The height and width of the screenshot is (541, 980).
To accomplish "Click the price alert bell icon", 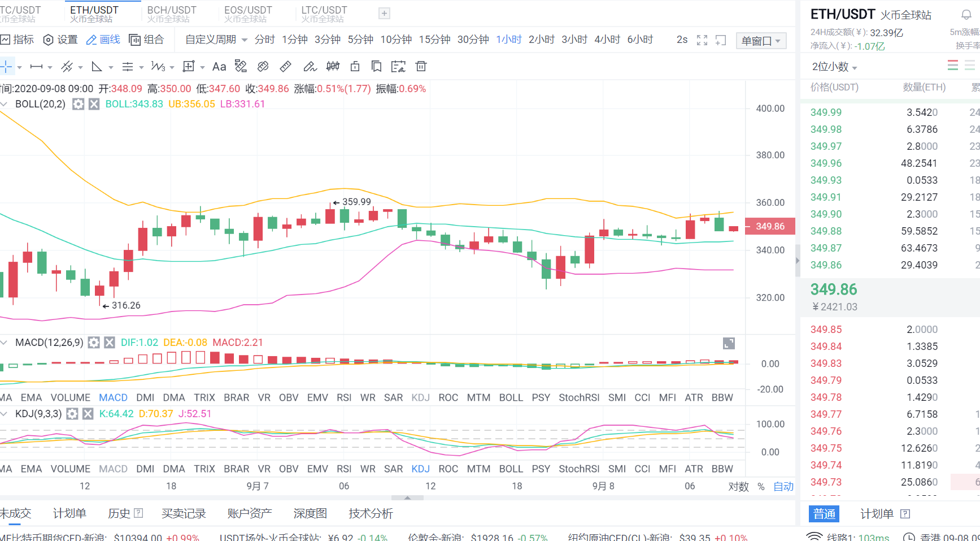I will click(966, 15).
